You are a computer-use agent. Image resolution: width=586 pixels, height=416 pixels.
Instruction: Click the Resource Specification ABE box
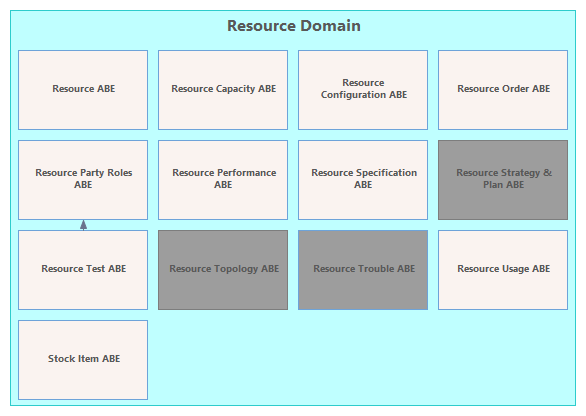tap(363, 180)
